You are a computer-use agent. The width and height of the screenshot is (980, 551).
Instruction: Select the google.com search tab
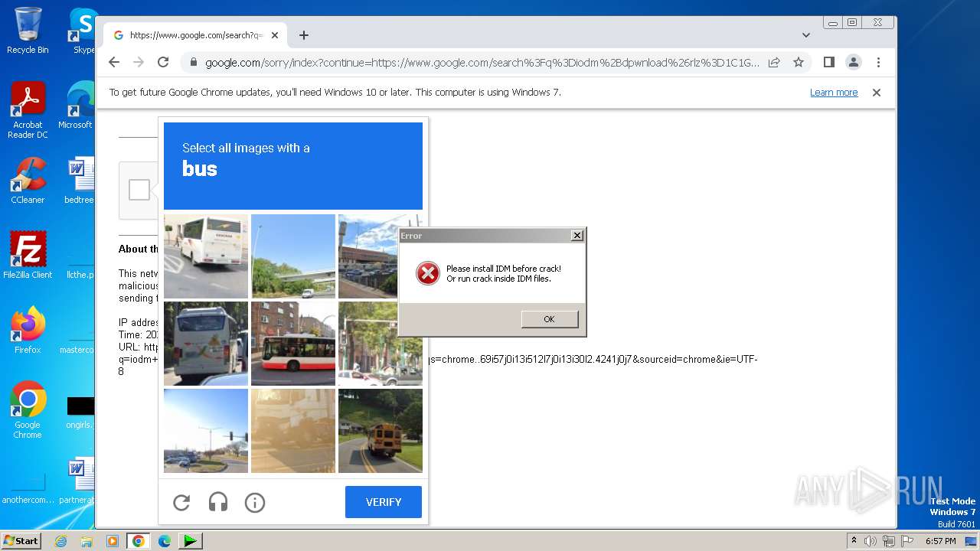click(x=195, y=35)
